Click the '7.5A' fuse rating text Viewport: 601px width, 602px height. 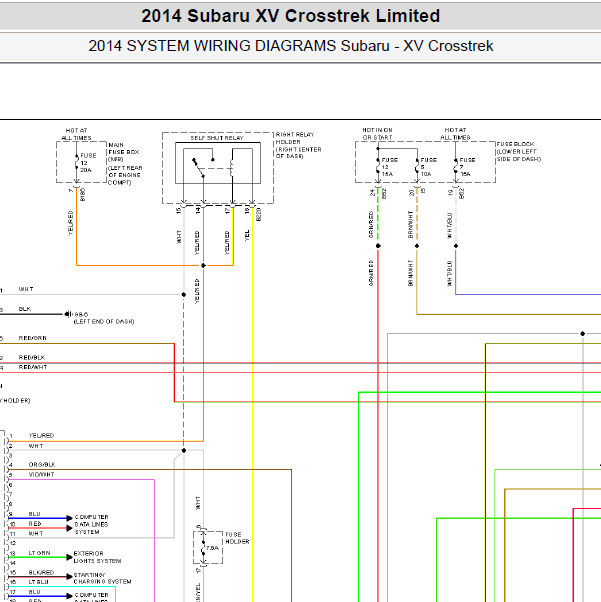pyautogui.click(x=212, y=548)
